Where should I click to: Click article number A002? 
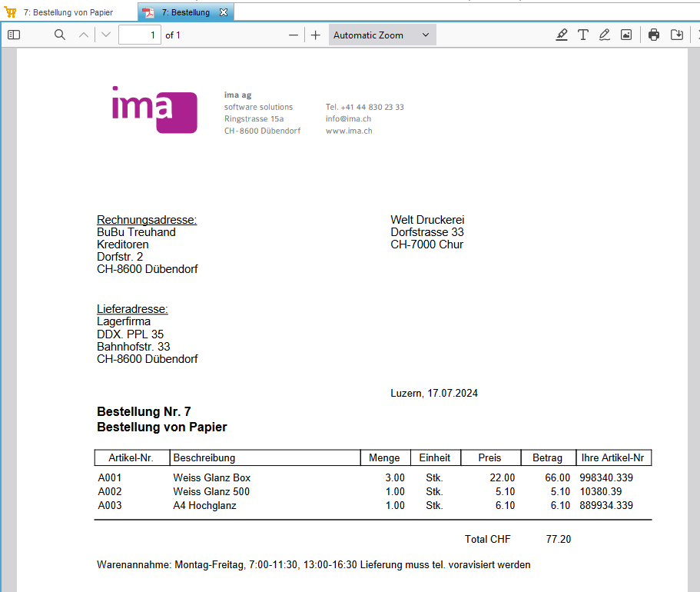pyautogui.click(x=110, y=491)
